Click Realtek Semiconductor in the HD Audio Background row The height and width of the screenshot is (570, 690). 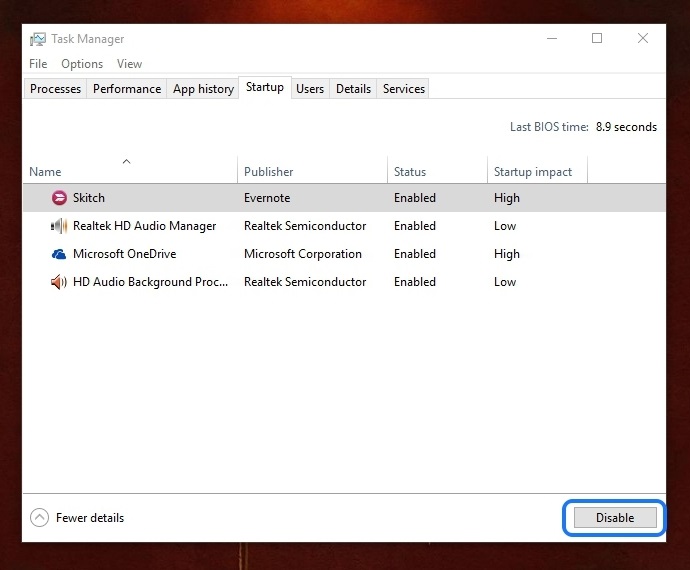305,282
